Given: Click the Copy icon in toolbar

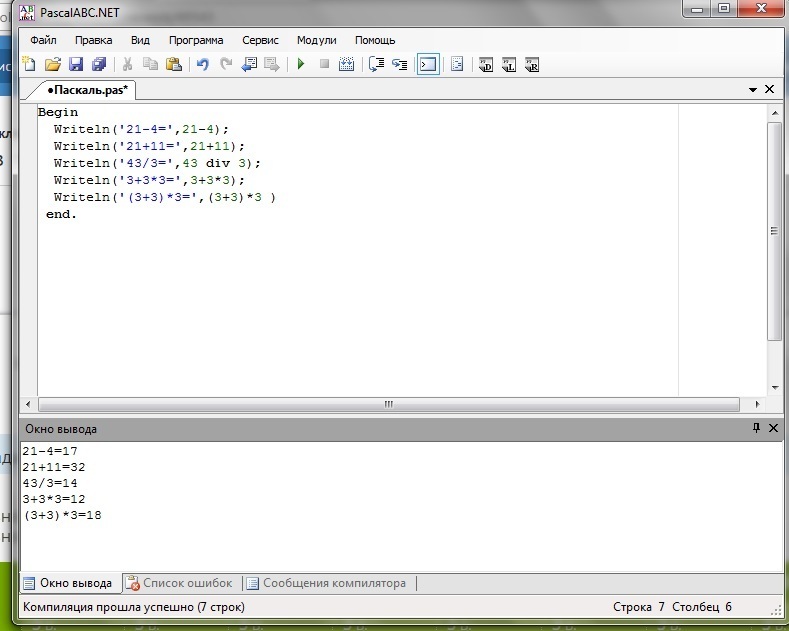Looking at the screenshot, I should (x=150, y=64).
